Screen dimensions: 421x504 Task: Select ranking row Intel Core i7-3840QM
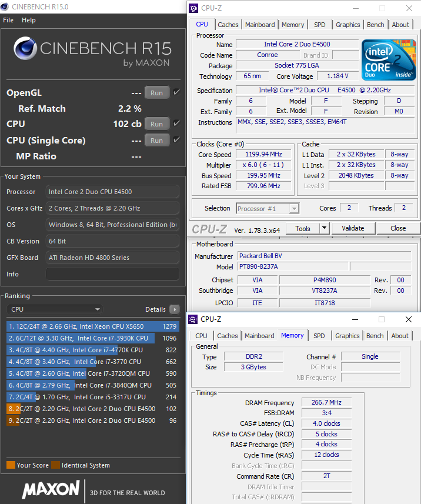click(x=92, y=385)
